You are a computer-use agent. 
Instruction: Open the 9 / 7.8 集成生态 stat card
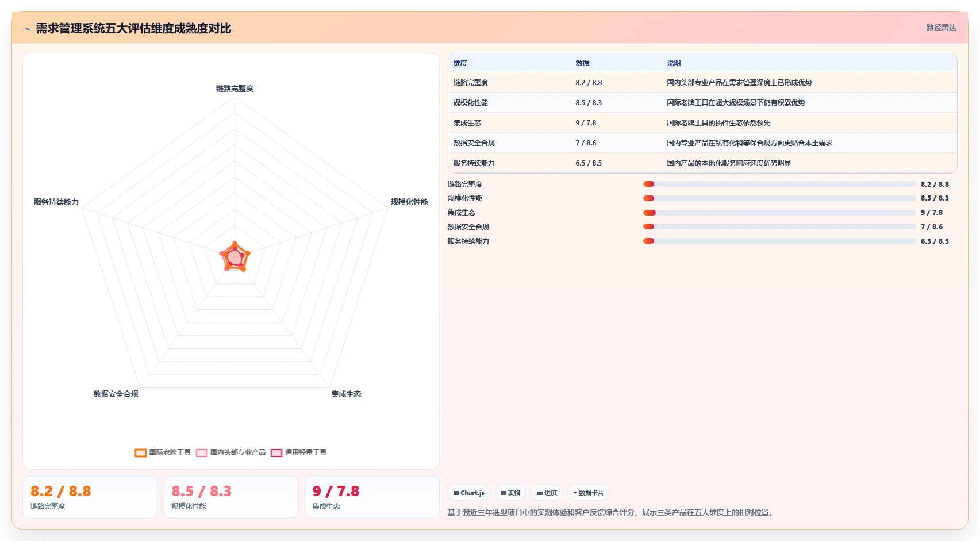pos(372,497)
